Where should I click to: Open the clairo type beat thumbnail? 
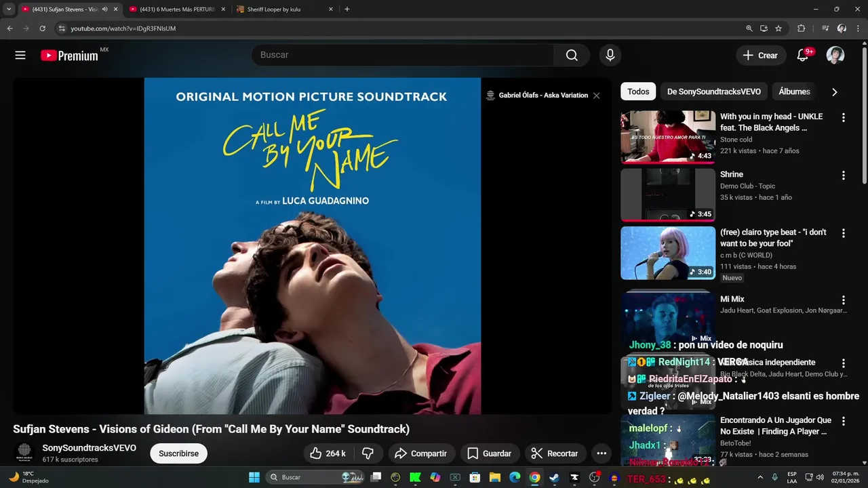click(668, 253)
